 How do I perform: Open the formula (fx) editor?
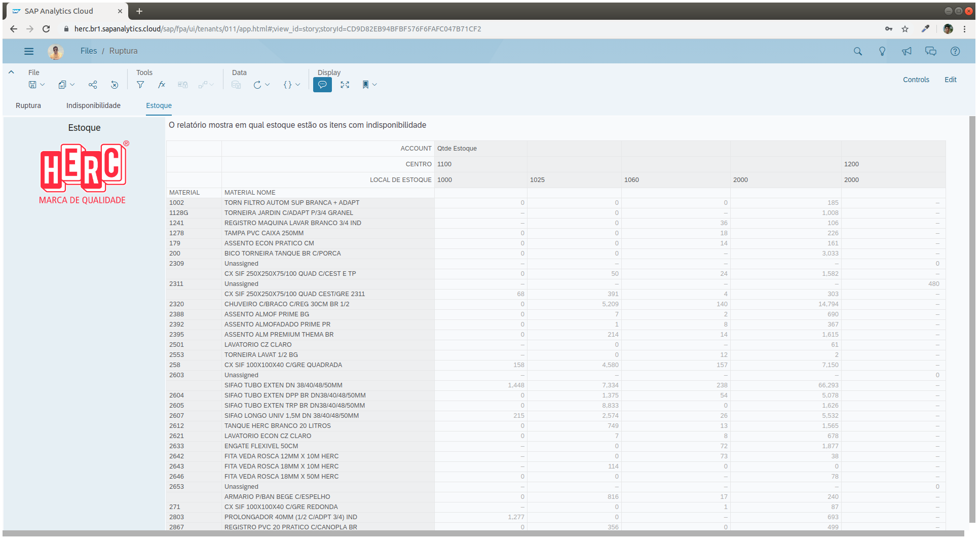pyautogui.click(x=162, y=85)
